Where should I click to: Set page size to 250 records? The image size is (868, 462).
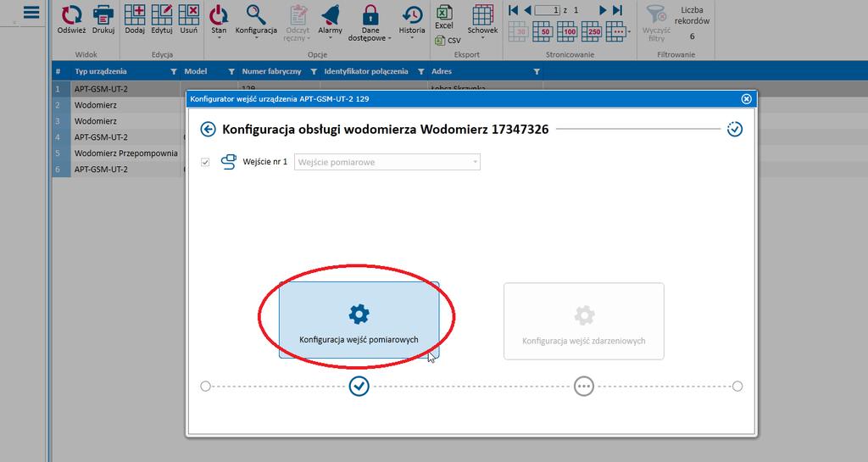click(x=591, y=31)
